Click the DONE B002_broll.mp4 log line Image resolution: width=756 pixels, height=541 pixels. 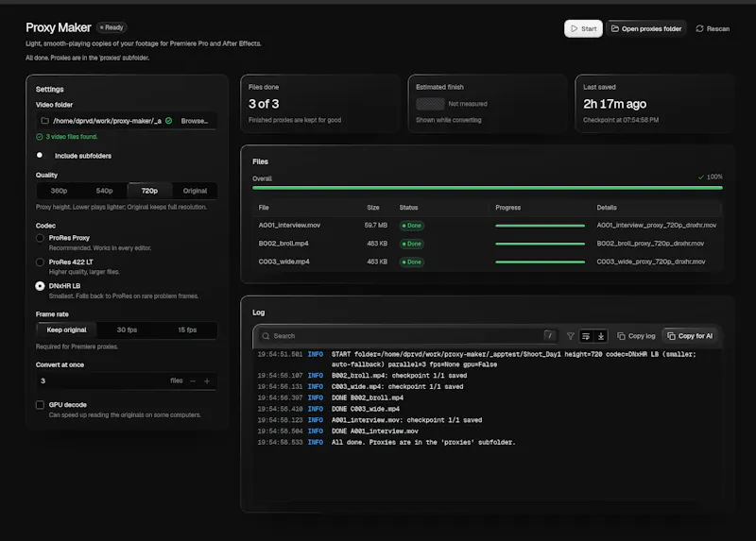pyautogui.click(x=368, y=397)
